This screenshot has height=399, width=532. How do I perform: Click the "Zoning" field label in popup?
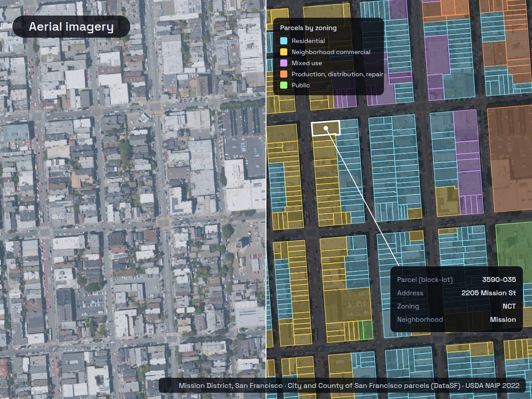click(x=408, y=306)
